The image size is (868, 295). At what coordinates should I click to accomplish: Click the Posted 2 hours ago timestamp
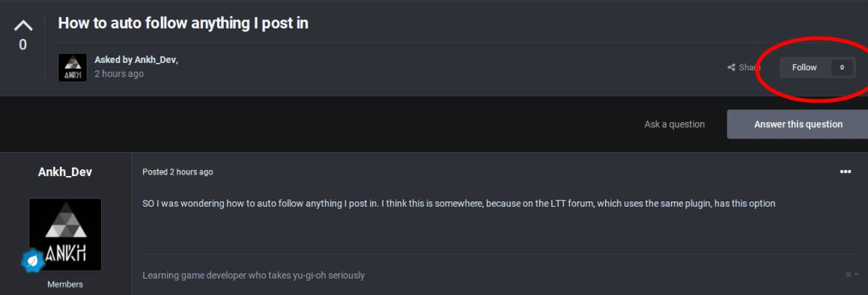(x=177, y=172)
